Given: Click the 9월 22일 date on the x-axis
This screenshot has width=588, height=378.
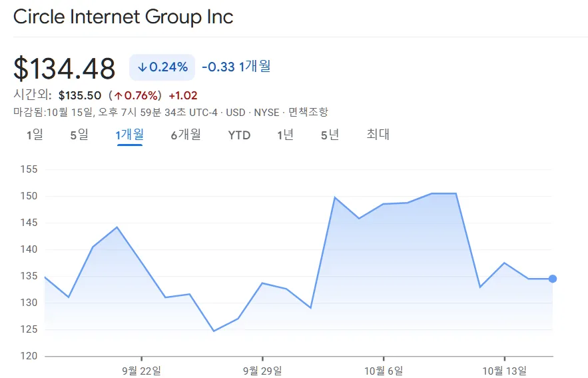Looking at the screenshot, I should [141, 370].
